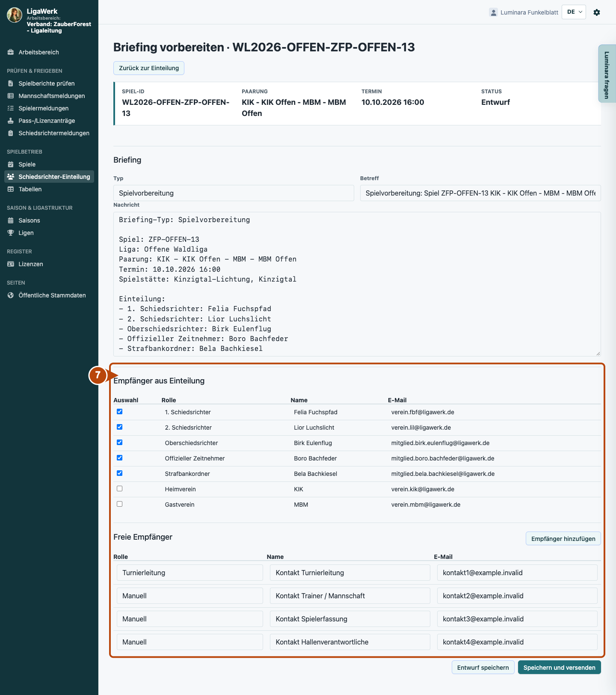Click the Arbeitsbereich briefcase icon

click(11, 52)
